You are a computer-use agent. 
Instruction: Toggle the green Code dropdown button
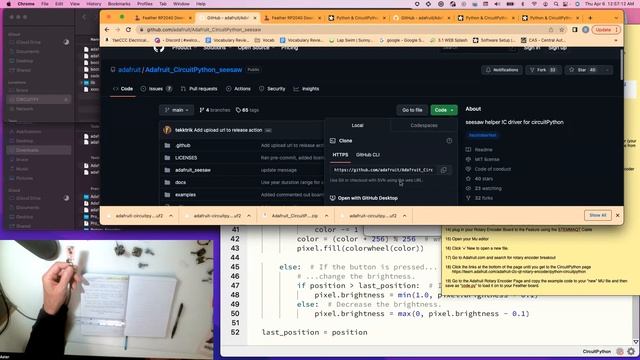(444, 110)
